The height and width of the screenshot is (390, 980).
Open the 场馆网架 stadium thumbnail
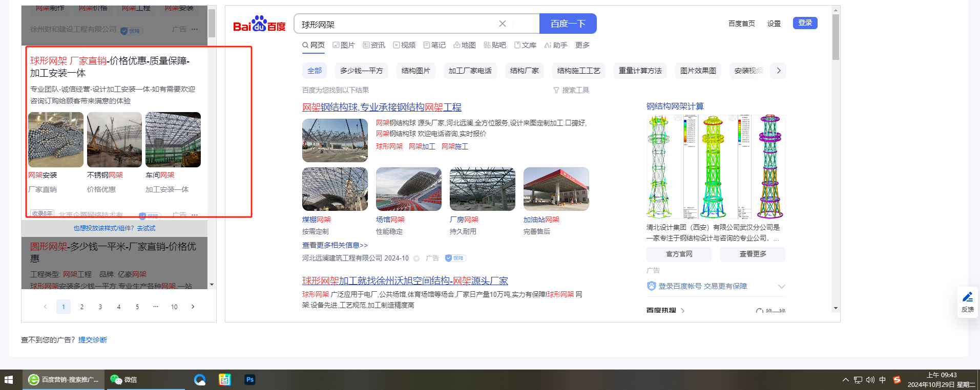point(409,189)
